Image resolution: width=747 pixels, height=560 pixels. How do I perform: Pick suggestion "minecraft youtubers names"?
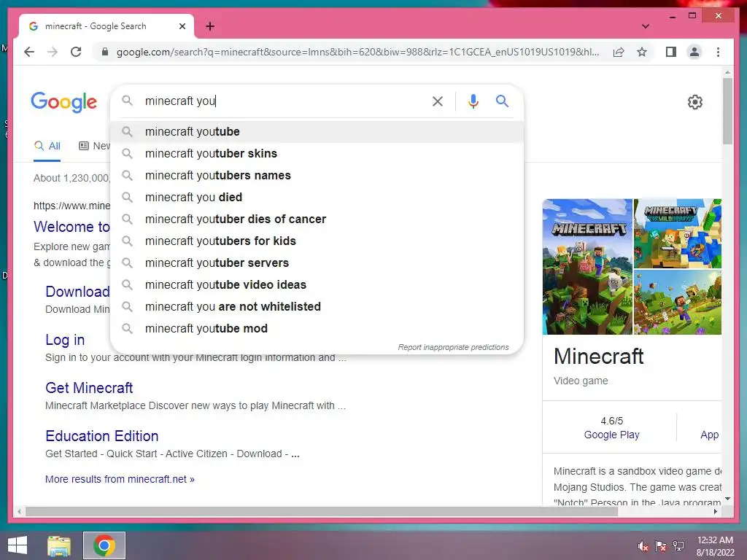[x=317, y=175]
